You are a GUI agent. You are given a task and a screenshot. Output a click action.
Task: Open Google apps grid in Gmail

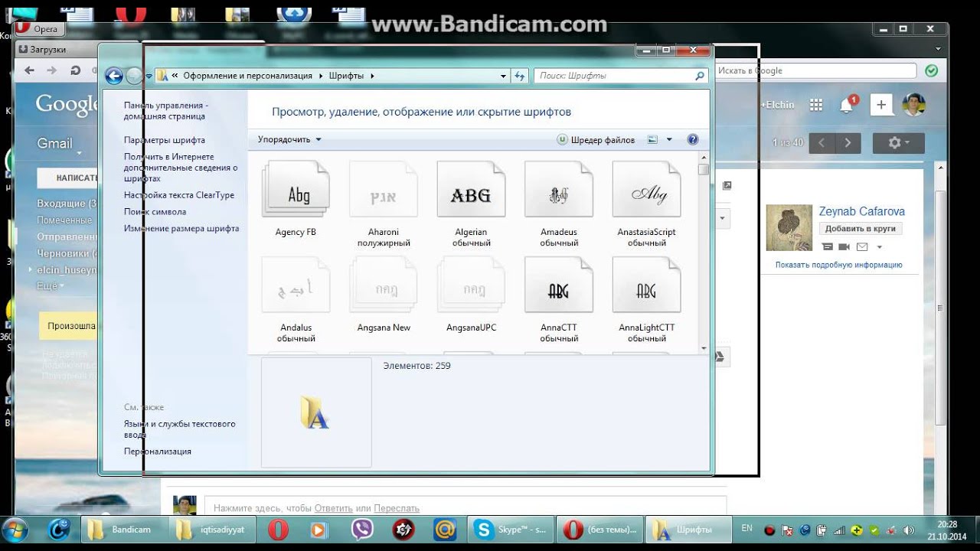[x=816, y=105]
